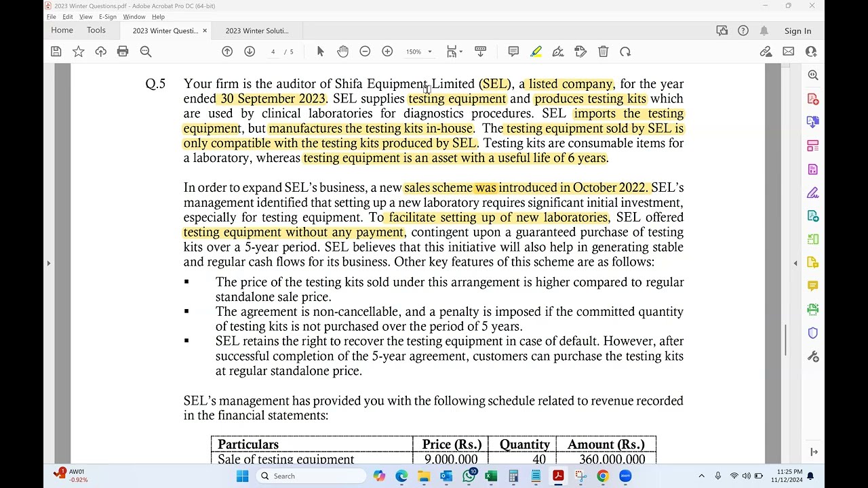The width and height of the screenshot is (868, 488).
Task: Show hidden system tray icons
Action: [701, 476]
